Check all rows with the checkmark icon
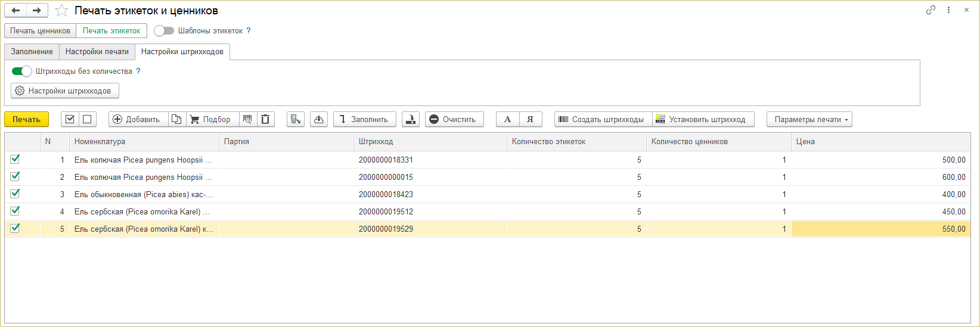This screenshot has width=980, height=327. tap(70, 119)
